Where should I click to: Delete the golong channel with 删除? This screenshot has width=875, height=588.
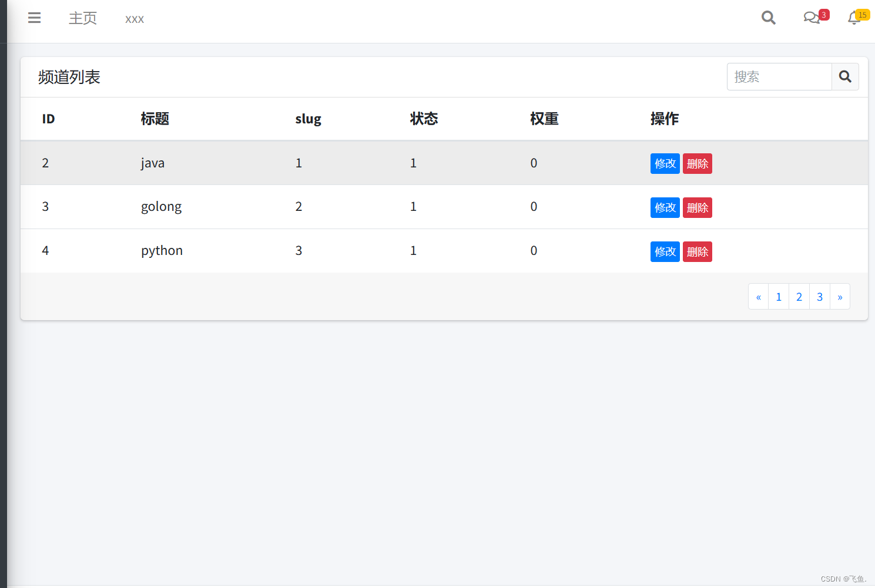pos(697,207)
